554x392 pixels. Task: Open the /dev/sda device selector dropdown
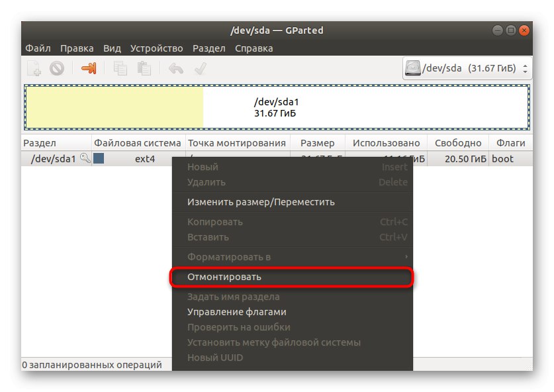(x=467, y=68)
